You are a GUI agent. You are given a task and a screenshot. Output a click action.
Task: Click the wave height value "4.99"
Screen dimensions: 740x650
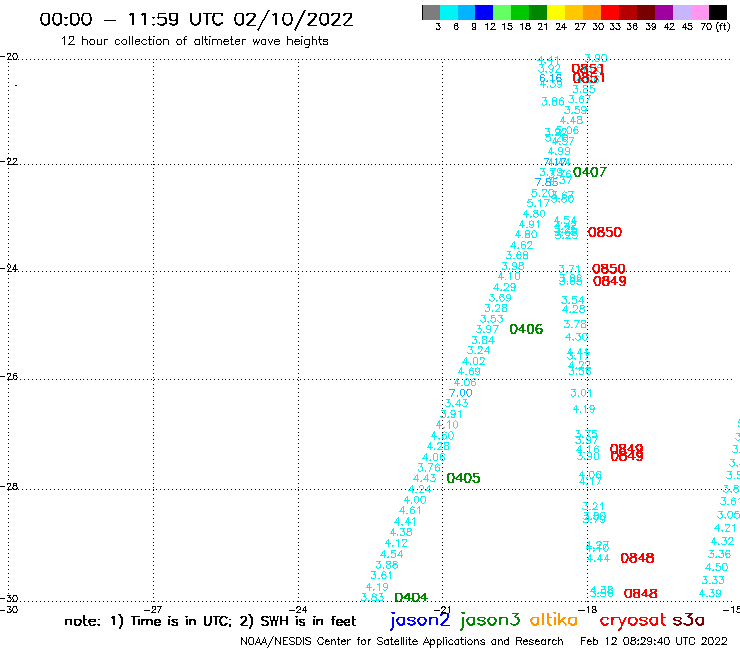pos(559,152)
